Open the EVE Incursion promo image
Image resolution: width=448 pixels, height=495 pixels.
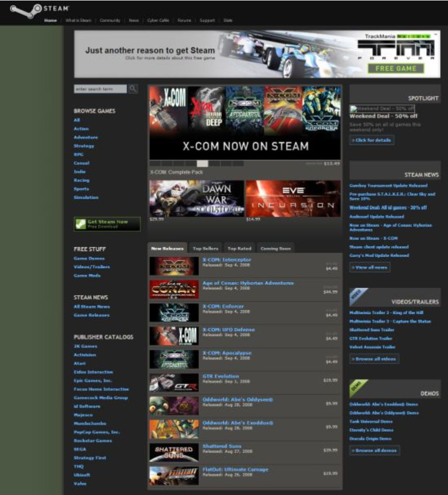coord(293,199)
